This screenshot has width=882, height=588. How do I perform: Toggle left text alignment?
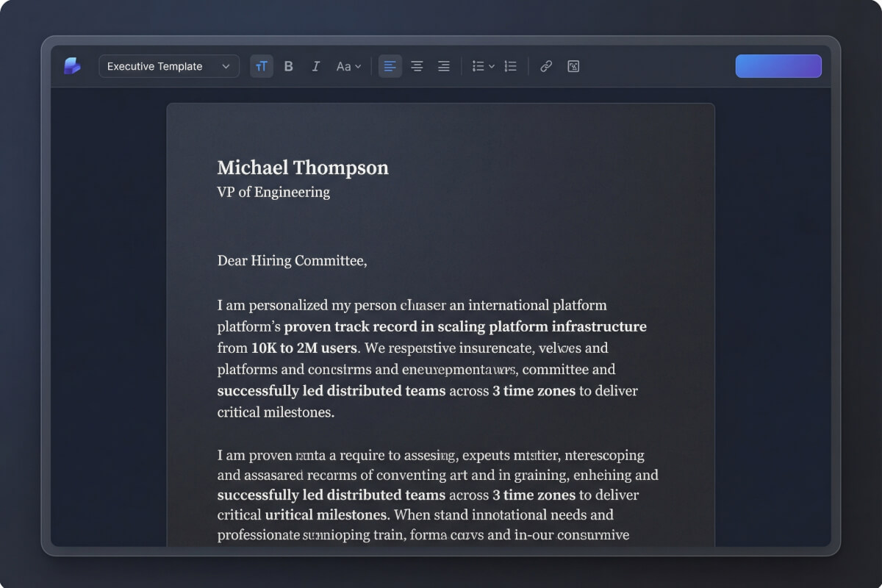point(390,65)
